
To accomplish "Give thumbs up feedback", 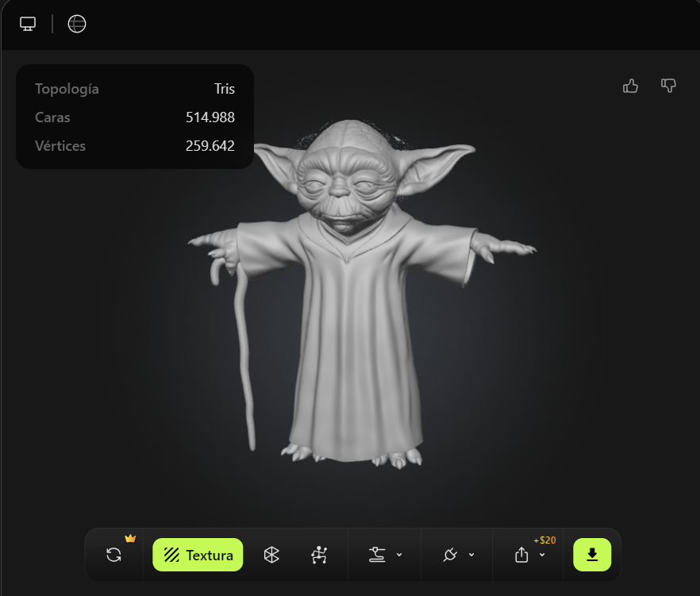I will (x=630, y=86).
